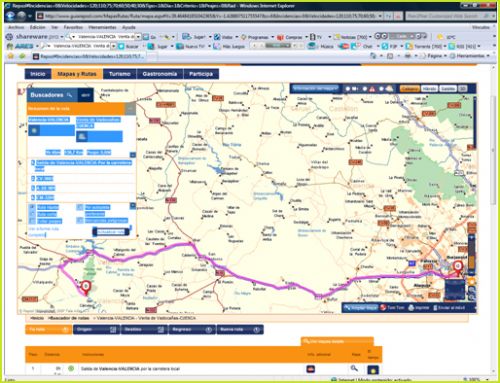Click the green Add to Favorites icon
Image resolution: width=500 pixels, height=383 pixels.
[22, 56]
